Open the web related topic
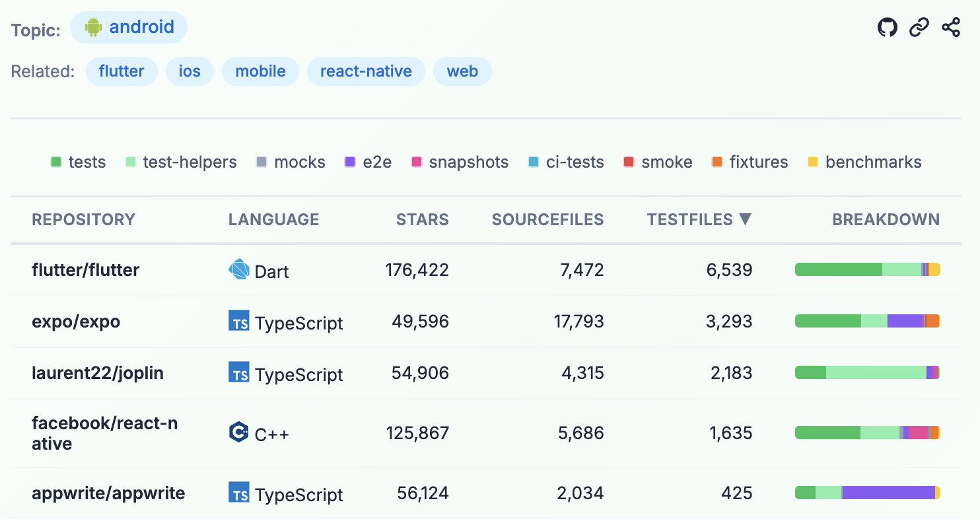 point(462,71)
